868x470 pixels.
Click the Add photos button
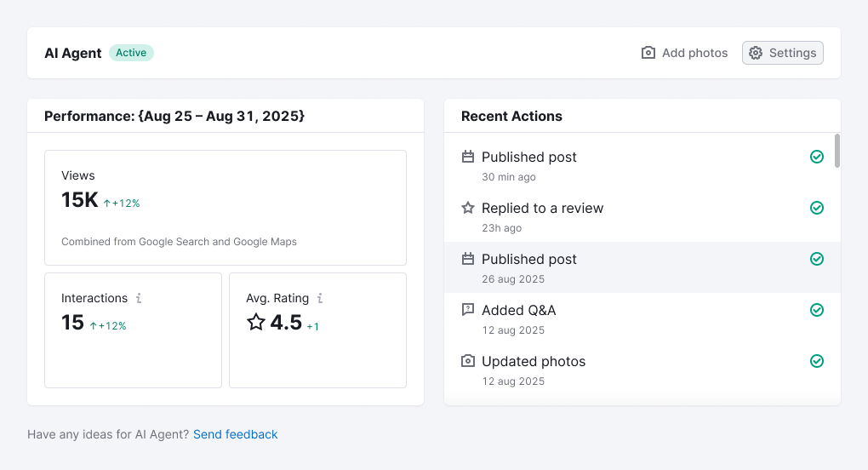click(x=684, y=53)
